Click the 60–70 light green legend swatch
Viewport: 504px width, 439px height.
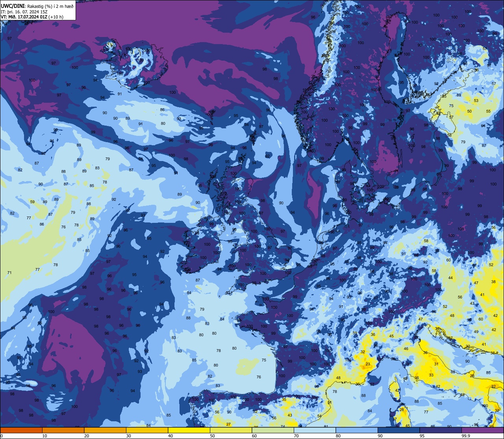coord(273,430)
